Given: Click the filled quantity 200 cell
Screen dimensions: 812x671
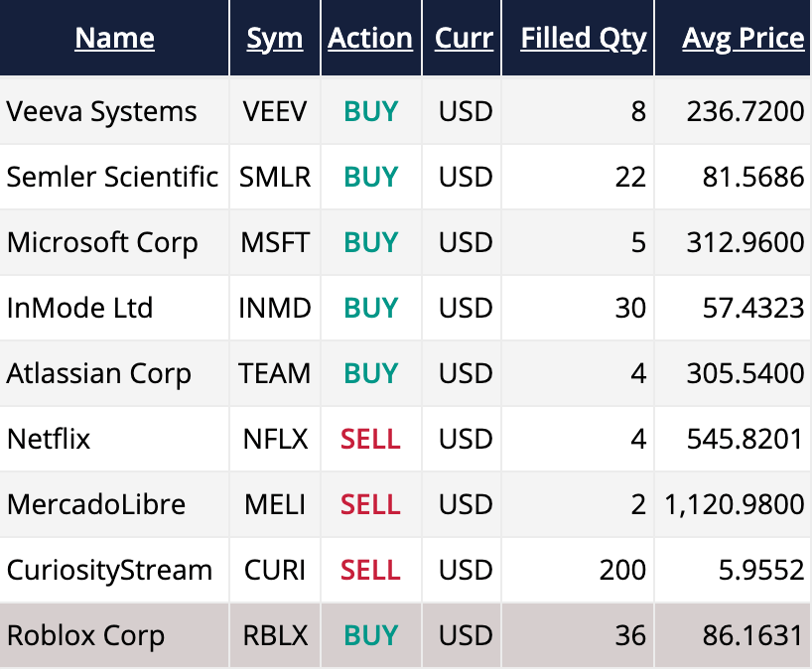Looking at the screenshot, I should tap(622, 570).
